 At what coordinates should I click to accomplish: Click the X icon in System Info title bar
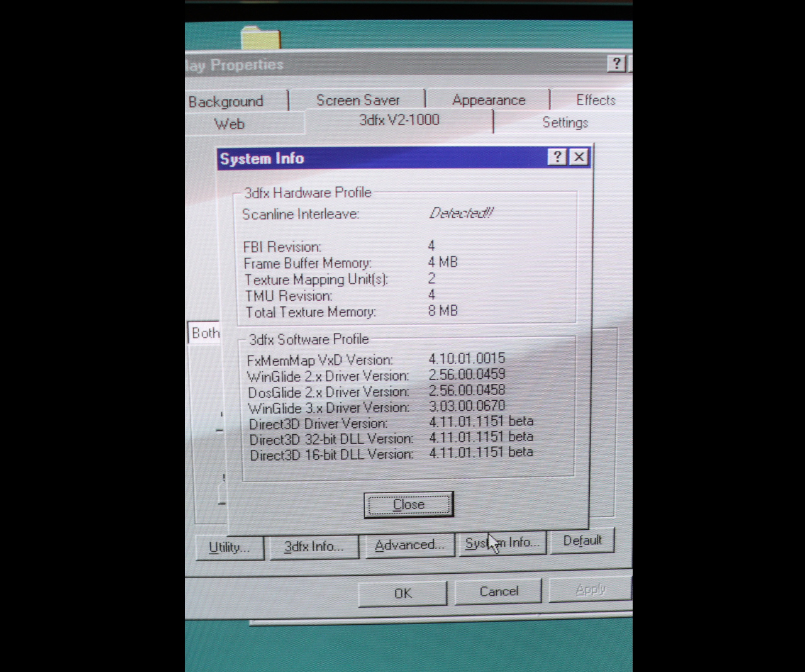click(579, 157)
